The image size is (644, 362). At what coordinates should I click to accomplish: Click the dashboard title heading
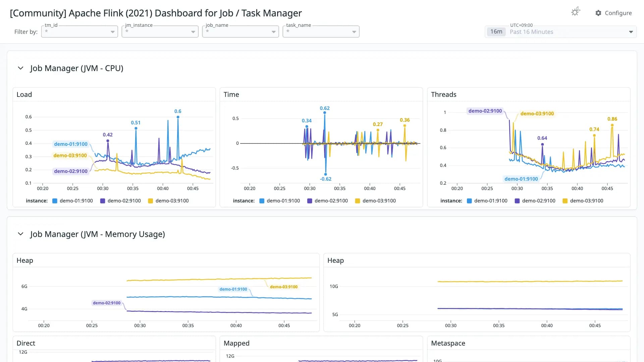tap(156, 13)
